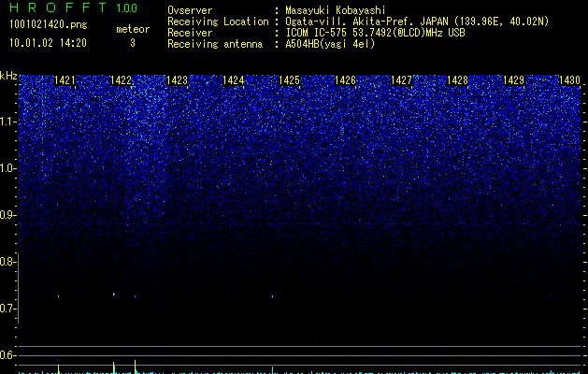Click the HROFFT 1.0.0 title text

74,7
